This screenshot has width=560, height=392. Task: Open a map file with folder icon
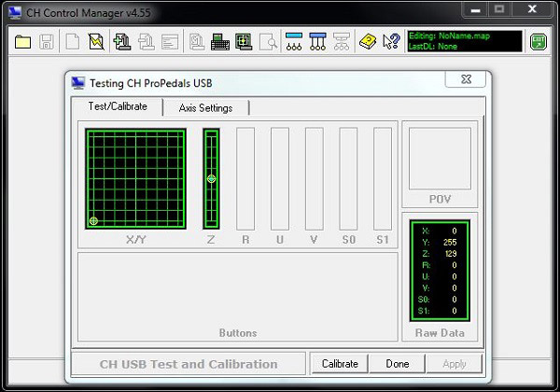[22, 42]
